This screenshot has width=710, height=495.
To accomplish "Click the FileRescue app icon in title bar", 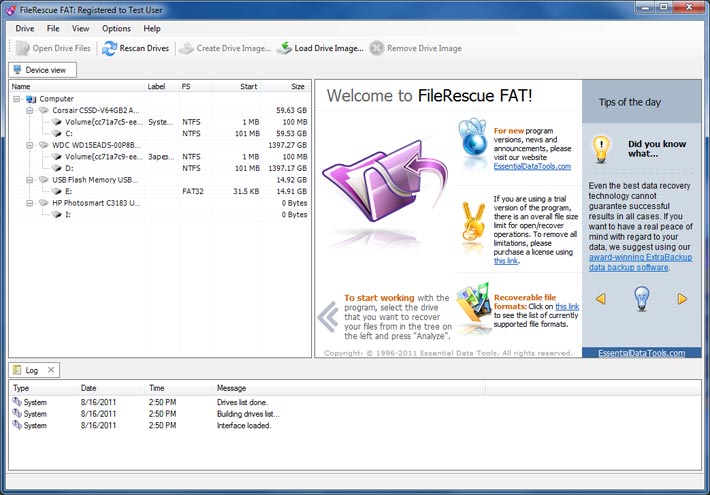I will 11,10.
